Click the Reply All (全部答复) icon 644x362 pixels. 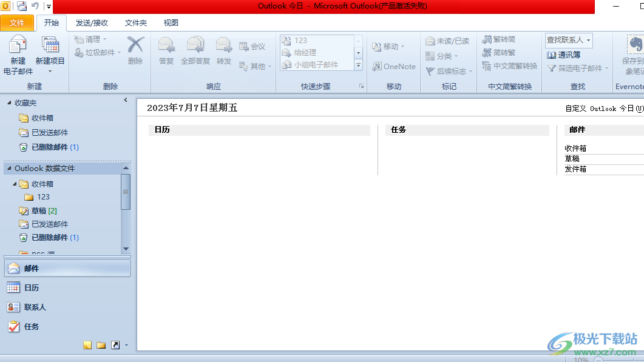[x=195, y=45]
